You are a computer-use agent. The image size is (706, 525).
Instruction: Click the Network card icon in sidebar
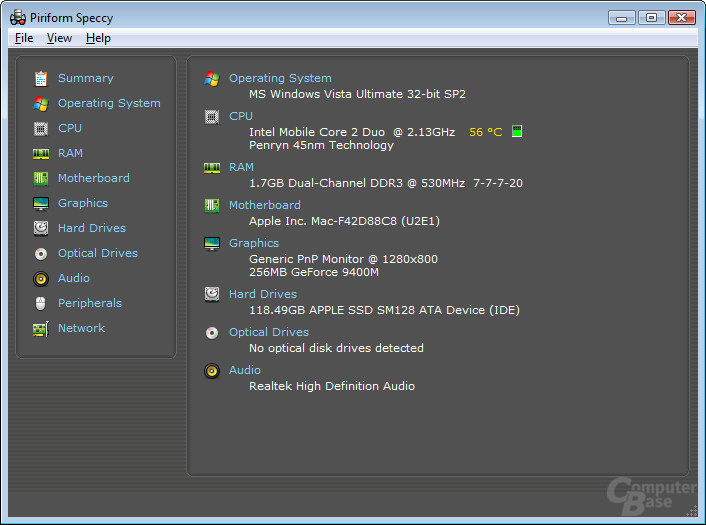click(41, 329)
